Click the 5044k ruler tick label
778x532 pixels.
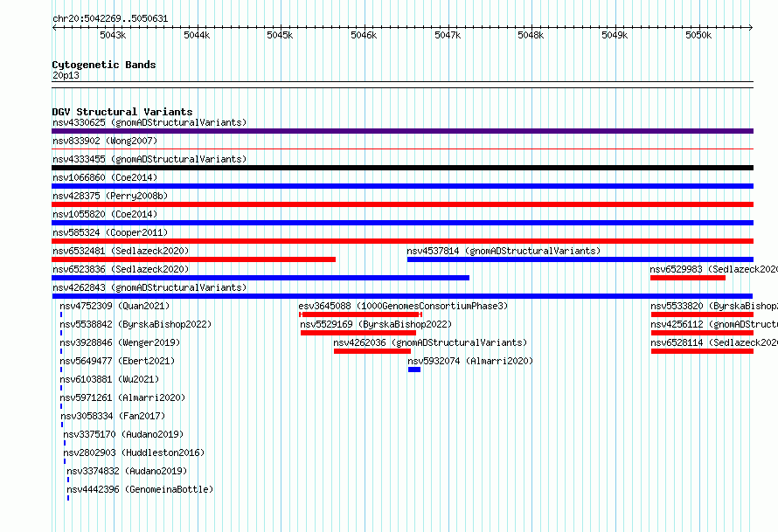pos(197,35)
